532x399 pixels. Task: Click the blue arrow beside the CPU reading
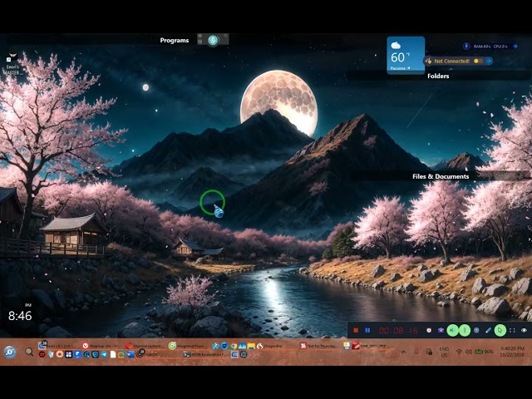coord(515,47)
